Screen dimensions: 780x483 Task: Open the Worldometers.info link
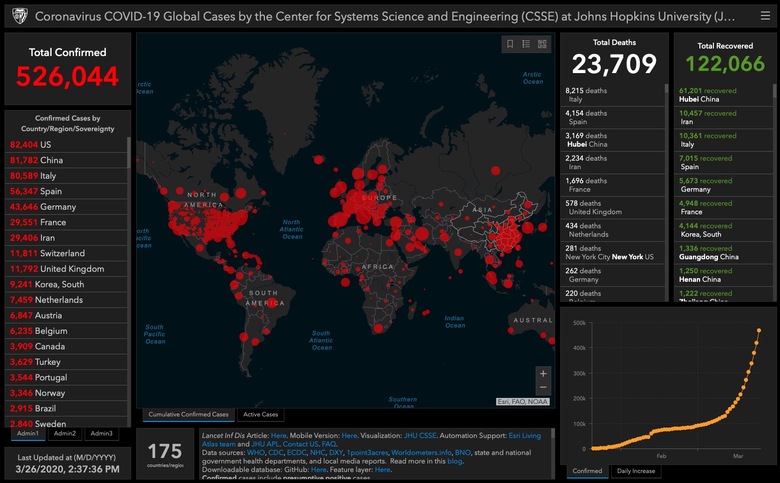421,453
